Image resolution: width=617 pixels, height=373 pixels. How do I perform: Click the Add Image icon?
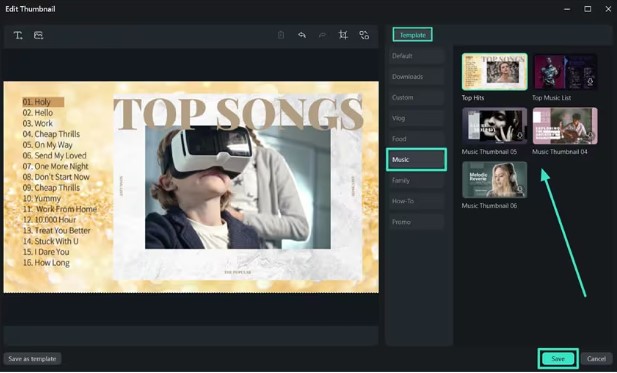(x=38, y=35)
